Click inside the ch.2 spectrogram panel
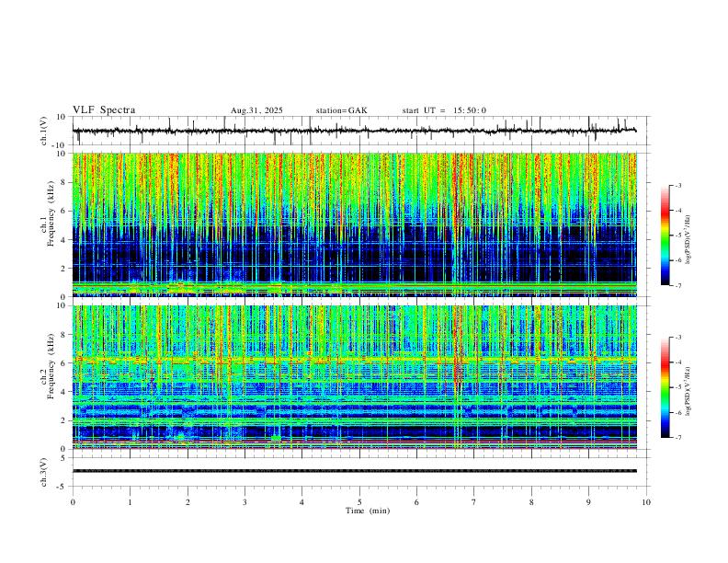 tap(354, 377)
